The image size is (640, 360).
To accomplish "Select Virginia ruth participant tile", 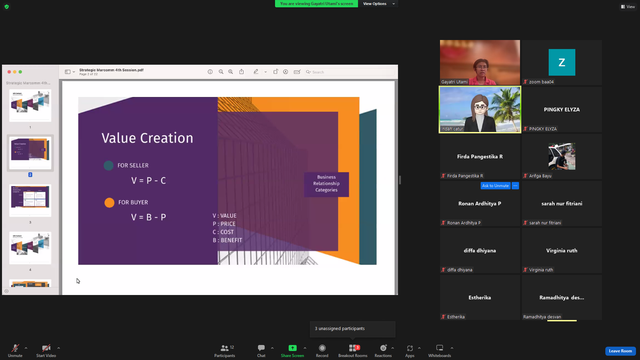I will click(x=562, y=251).
